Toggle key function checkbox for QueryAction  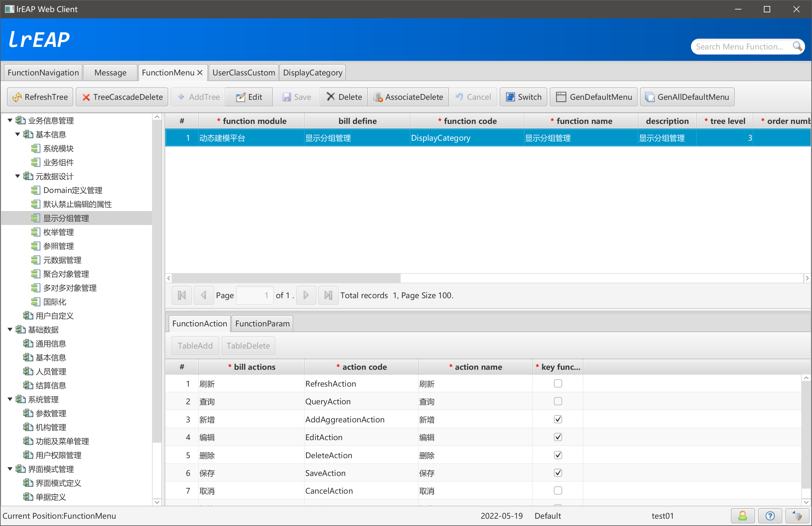558,401
